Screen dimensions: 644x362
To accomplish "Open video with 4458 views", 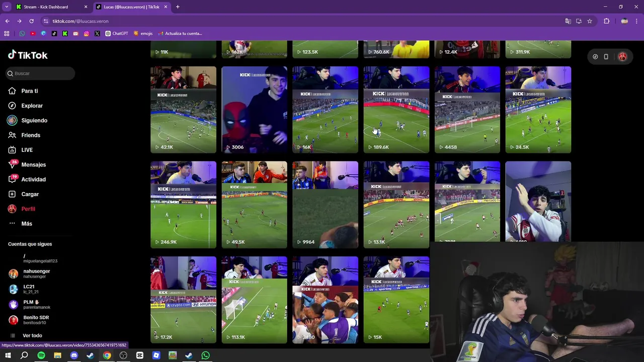I will (x=467, y=110).
